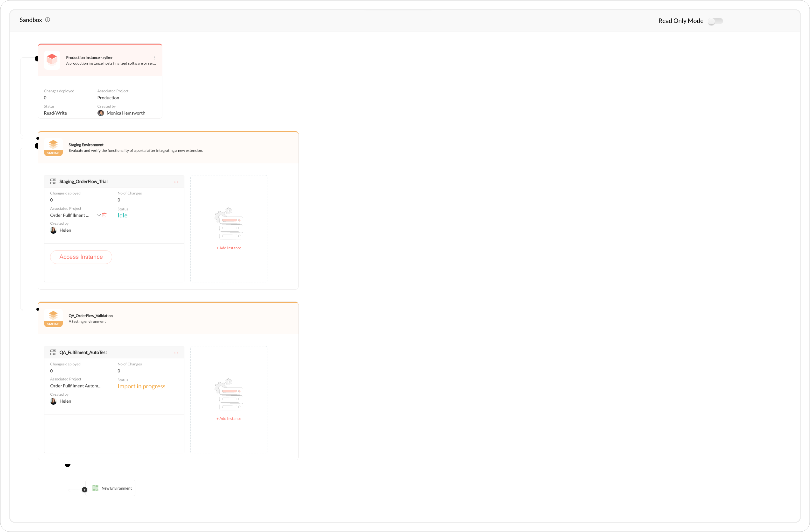Image resolution: width=810 pixels, height=532 pixels.
Task: Expand Associated Project dropdown chevron
Action: coord(98,215)
